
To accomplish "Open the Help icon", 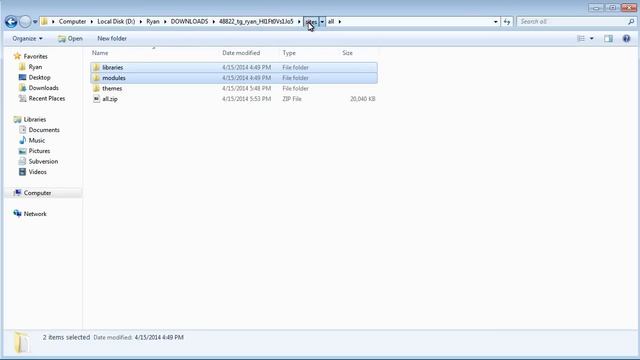I will tap(627, 38).
